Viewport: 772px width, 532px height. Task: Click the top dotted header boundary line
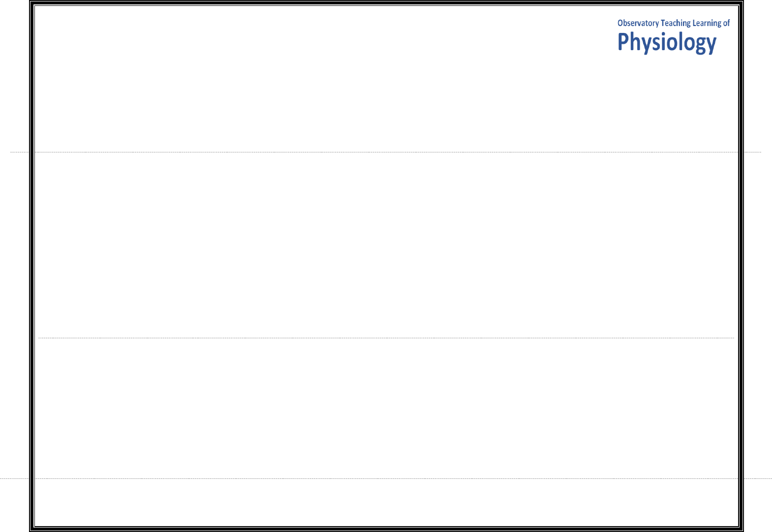386,152
